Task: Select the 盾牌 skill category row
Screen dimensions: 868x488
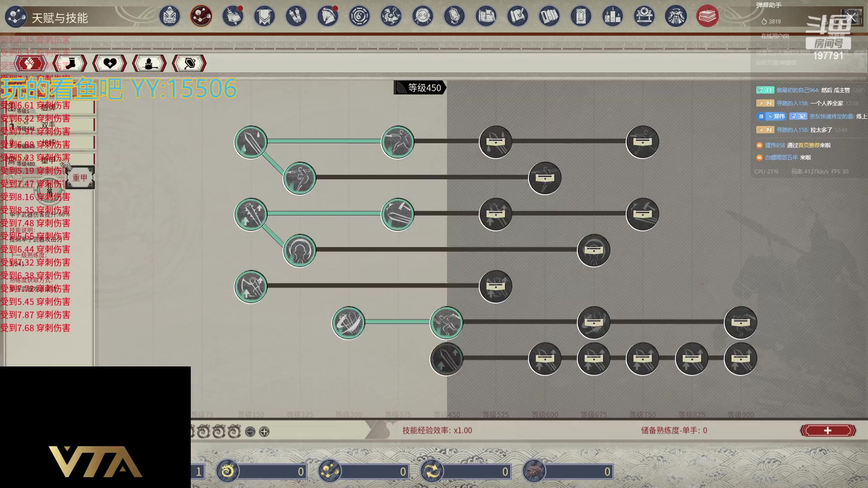Action: coord(50,108)
